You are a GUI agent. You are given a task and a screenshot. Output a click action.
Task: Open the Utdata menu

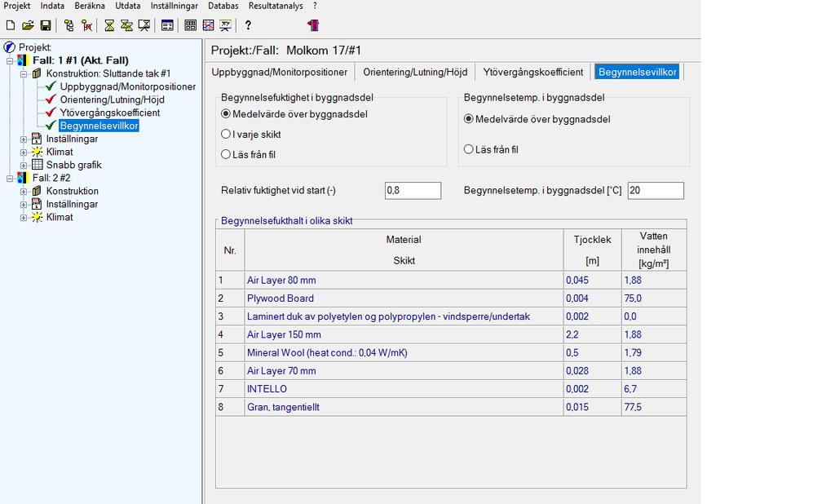click(x=128, y=6)
